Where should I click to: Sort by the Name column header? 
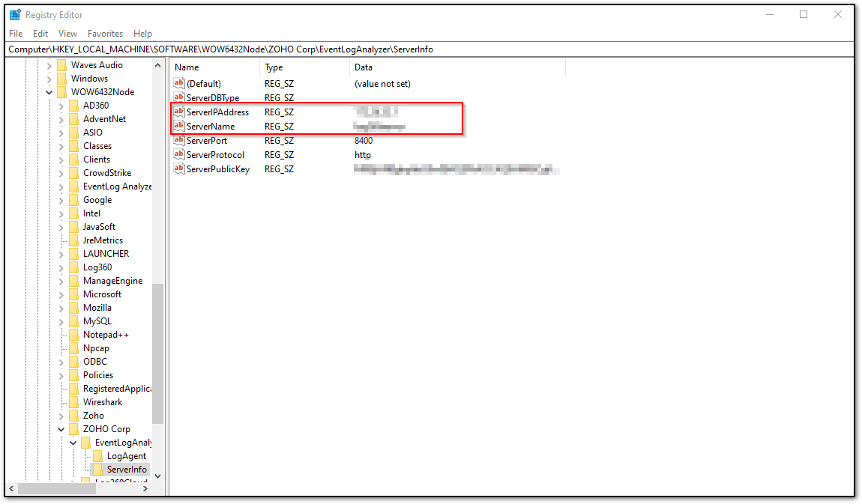215,67
